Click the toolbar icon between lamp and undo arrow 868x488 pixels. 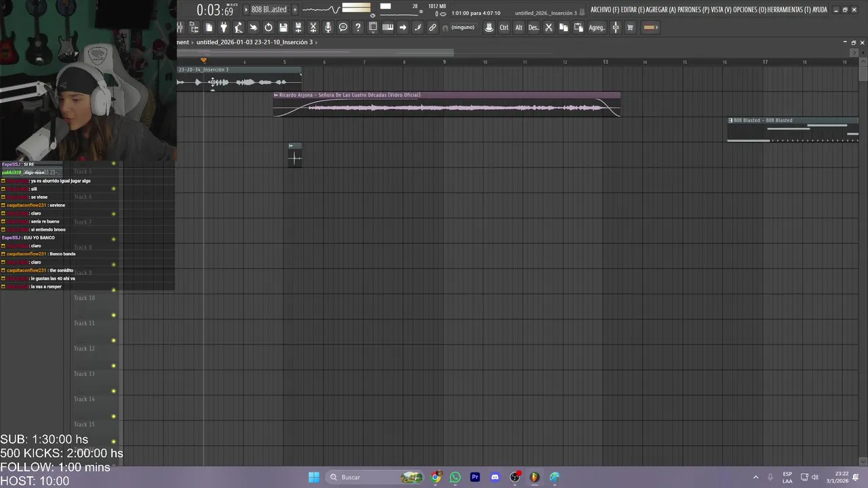(x=254, y=27)
